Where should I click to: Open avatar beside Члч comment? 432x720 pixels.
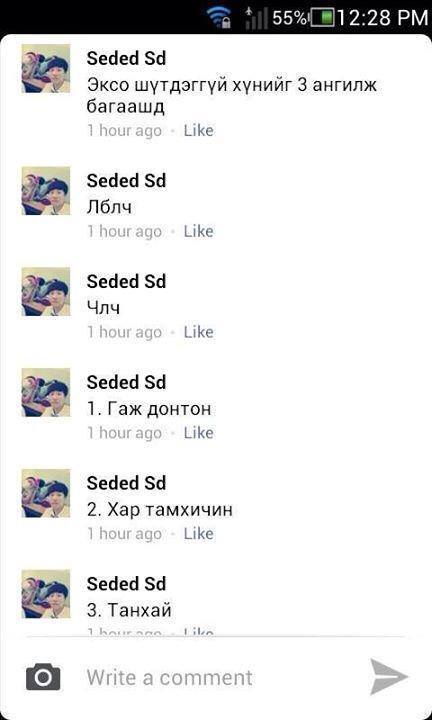point(46,292)
